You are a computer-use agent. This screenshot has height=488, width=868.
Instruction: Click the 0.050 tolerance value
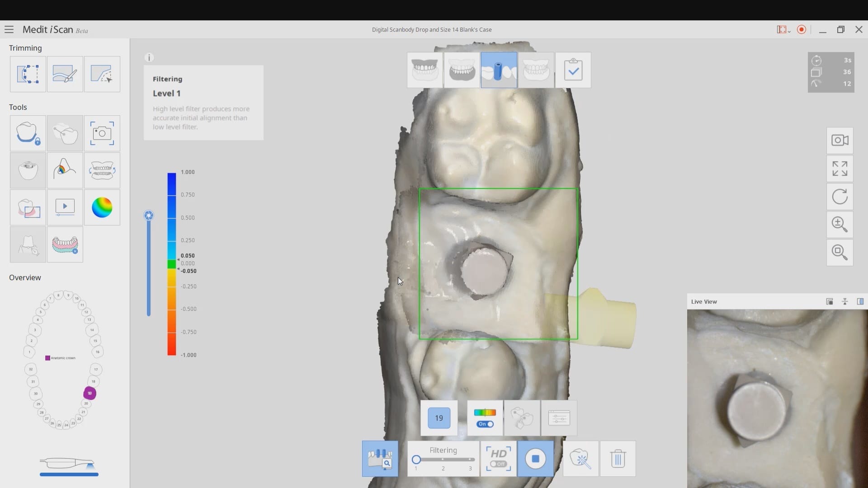pos(188,256)
